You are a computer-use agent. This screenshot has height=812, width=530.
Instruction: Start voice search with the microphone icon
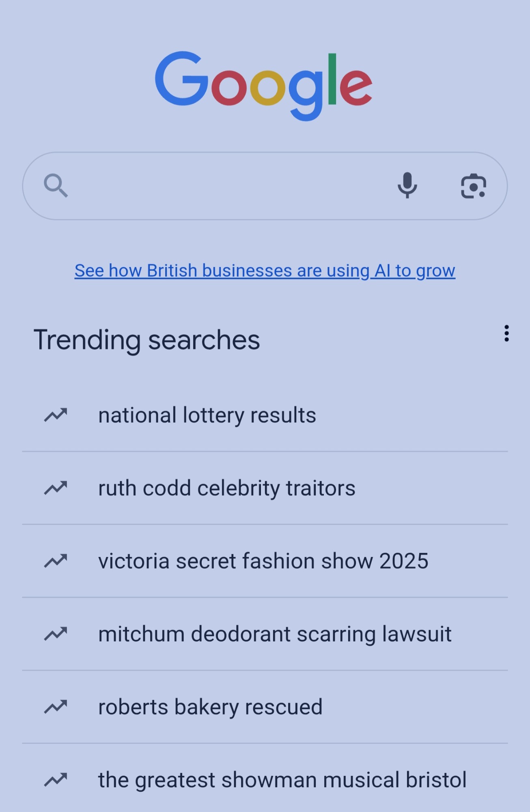pyautogui.click(x=407, y=186)
